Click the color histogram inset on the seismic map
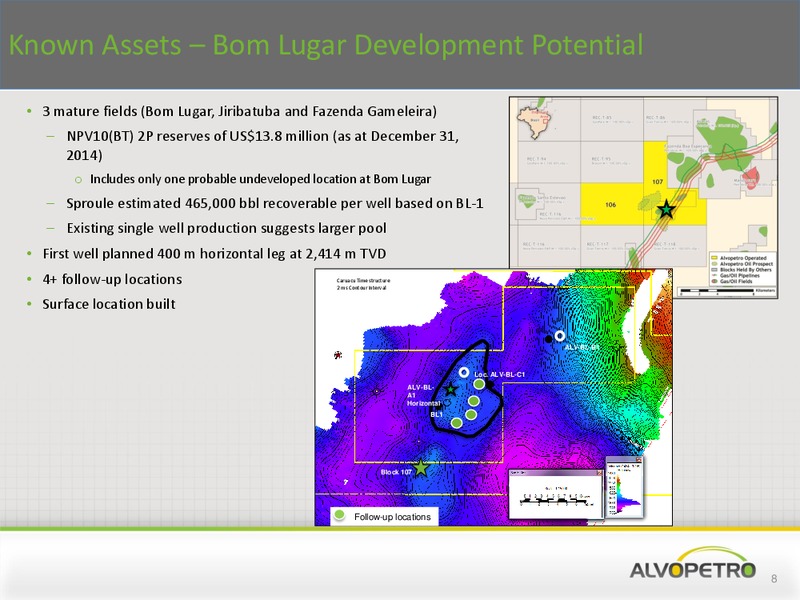Viewport: 800px width, 600px height. (x=623, y=487)
